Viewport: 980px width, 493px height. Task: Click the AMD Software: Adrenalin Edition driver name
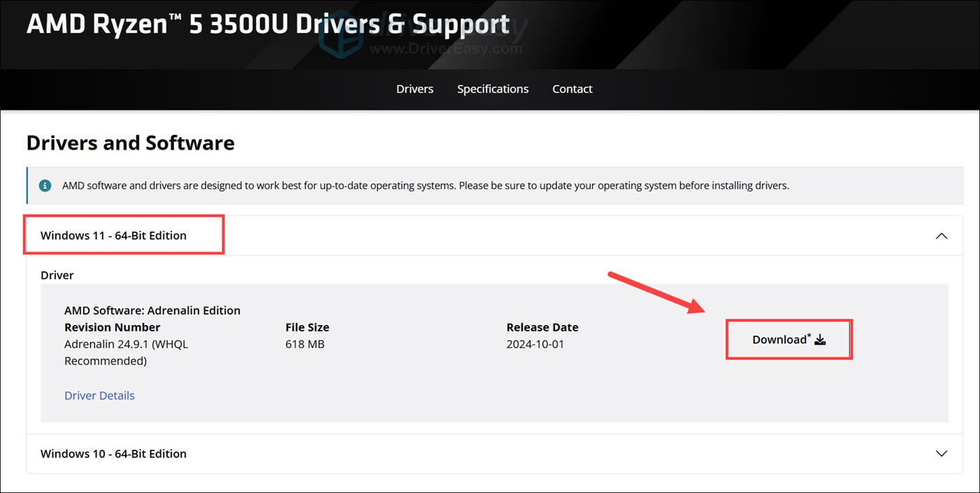(x=152, y=310)
